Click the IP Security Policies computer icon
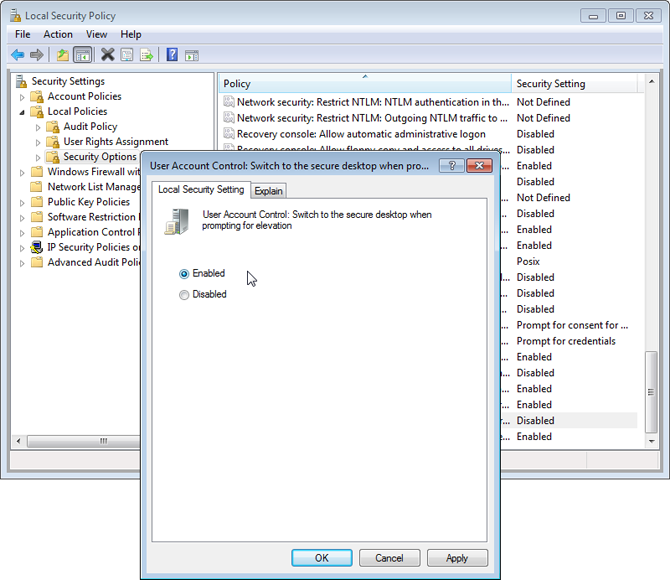Screen dimensions: 670x580 pyautogui.click(x=37, y=247)
